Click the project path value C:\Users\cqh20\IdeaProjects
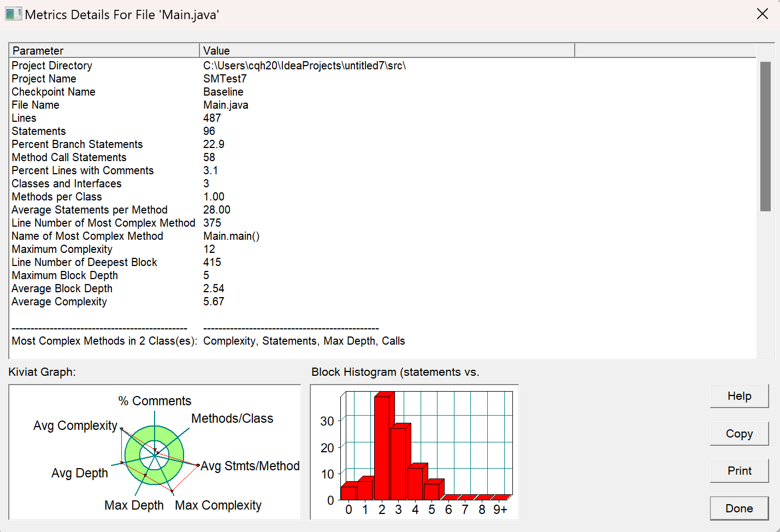780x532 pixels. point(305,66)
